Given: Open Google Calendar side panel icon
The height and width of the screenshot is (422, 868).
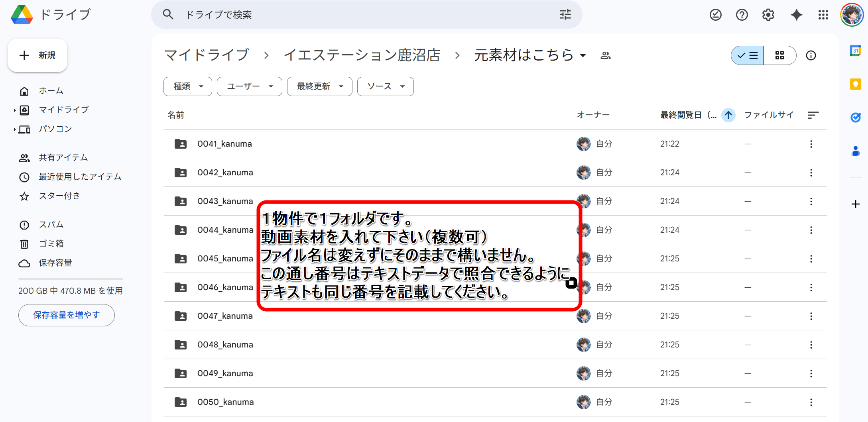Looking at the screenshot, I should (855, 51).
